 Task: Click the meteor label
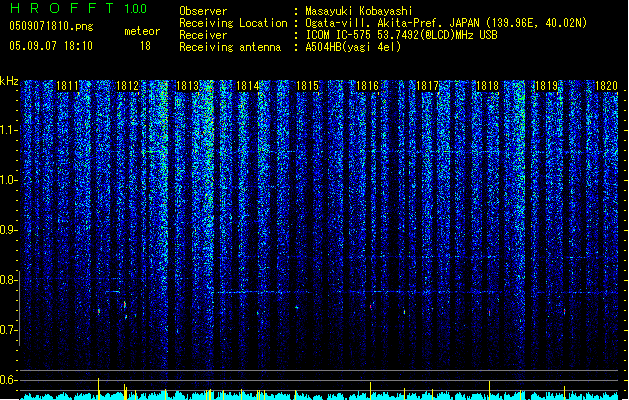pos(142,31)
